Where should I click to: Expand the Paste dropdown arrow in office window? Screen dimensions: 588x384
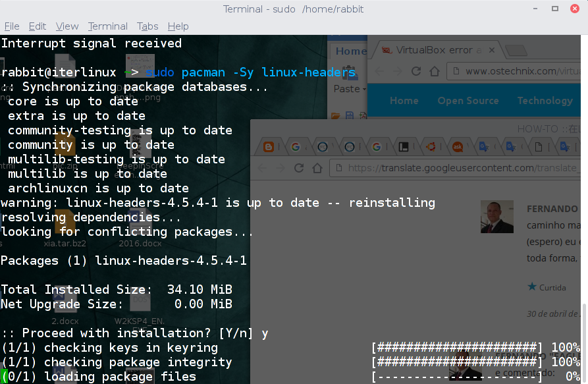pos(364,90)
